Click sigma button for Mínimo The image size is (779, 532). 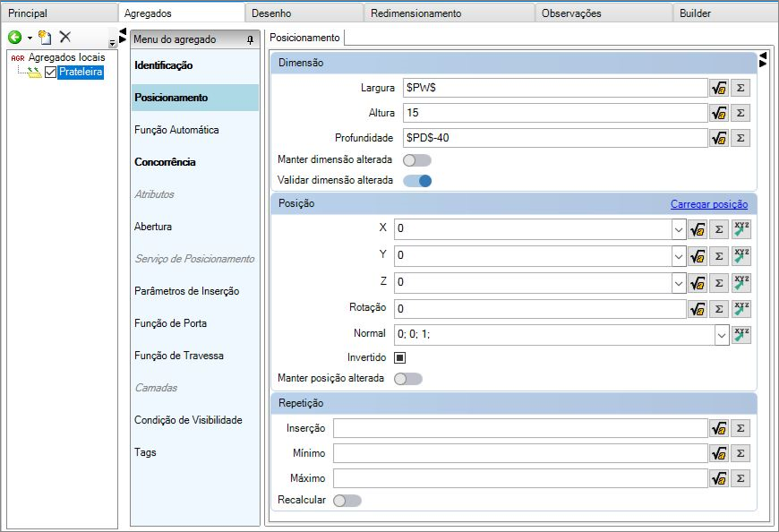(740, 453)
